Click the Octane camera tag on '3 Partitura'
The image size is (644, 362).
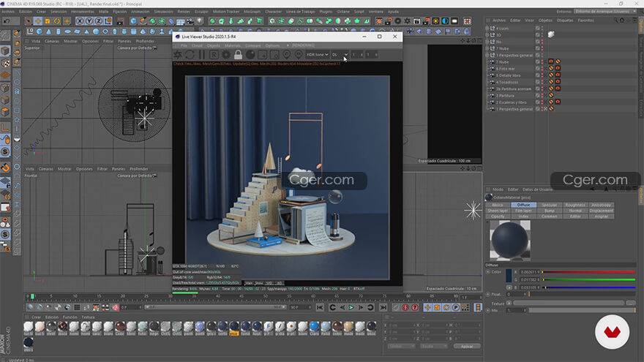click(551, 96)
